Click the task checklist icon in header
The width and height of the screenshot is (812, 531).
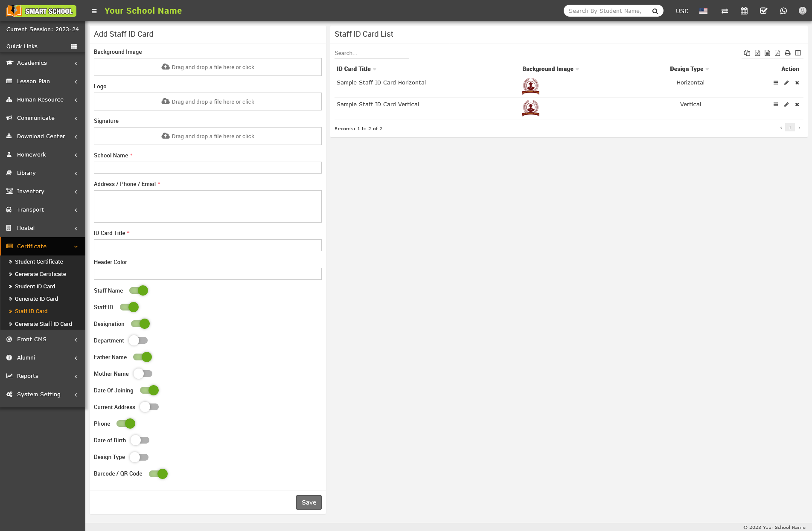pyautogui.click(x=763, y=11)
